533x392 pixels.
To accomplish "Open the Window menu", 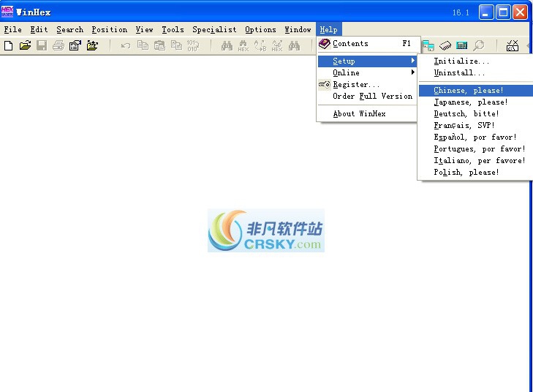I will [298, 29].
